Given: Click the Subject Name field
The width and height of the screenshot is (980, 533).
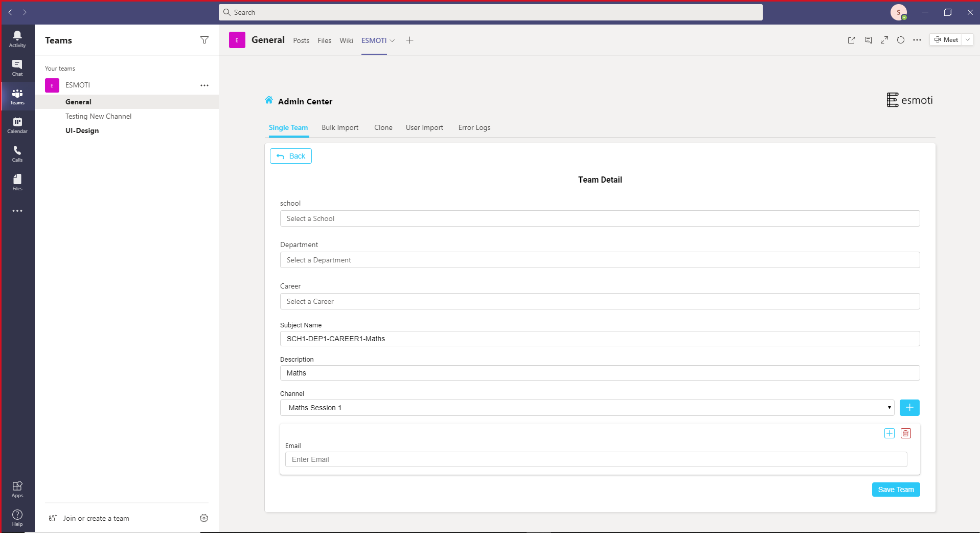Looking at the screenshot, I should tap(600, 339).
